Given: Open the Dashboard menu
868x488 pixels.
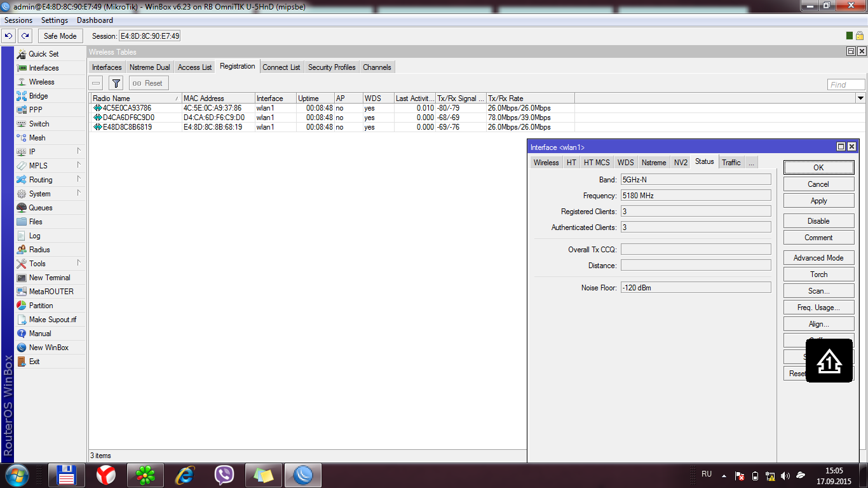Looking at the screenshot, I should pos(95,20).
